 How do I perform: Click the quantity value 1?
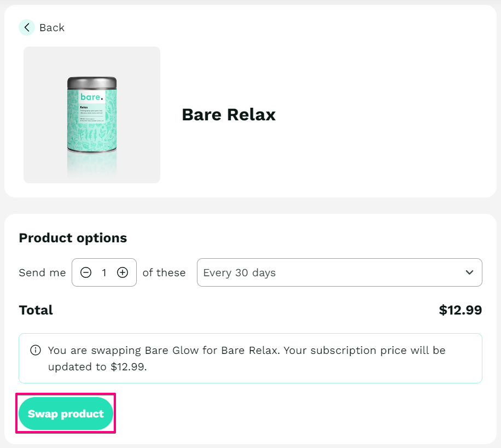click(104, 272)
